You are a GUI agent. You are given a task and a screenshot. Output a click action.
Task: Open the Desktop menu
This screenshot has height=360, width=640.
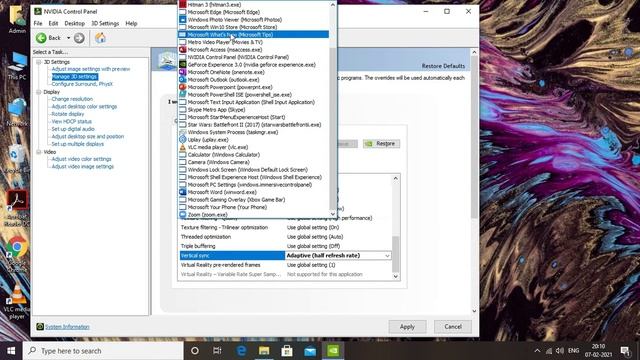pyautogui.click(x=75, y=23)
